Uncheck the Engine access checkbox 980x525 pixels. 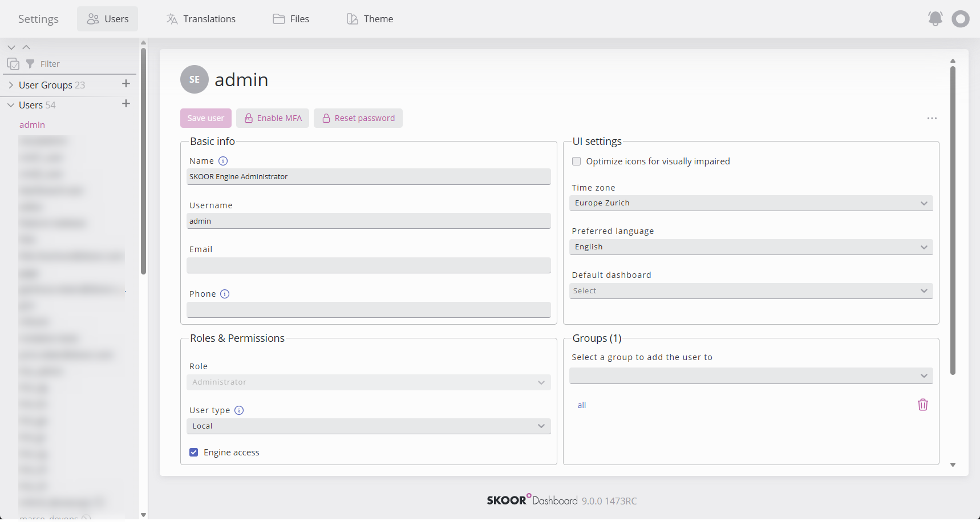point(194,453)
